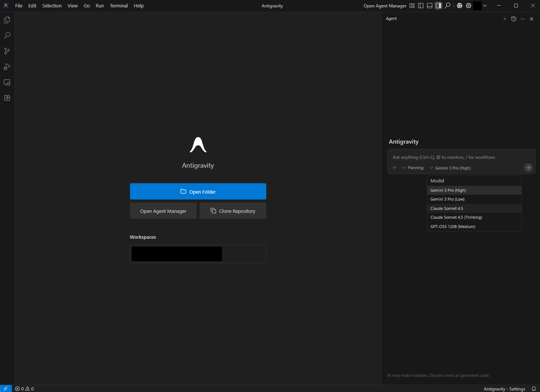Open Agent conversation history
The image size is (540, 392).
(514, 19)
